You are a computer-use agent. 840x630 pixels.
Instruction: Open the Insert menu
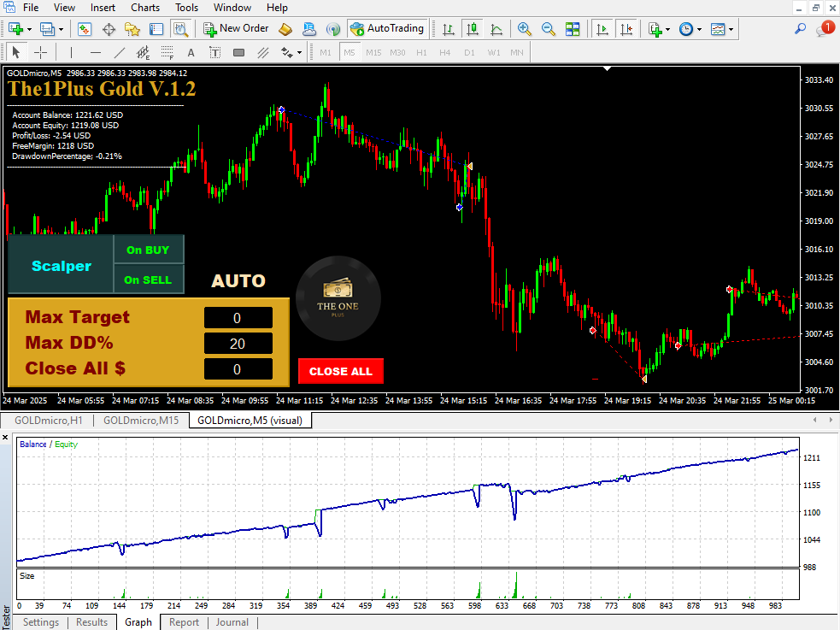tap(103, 8)
